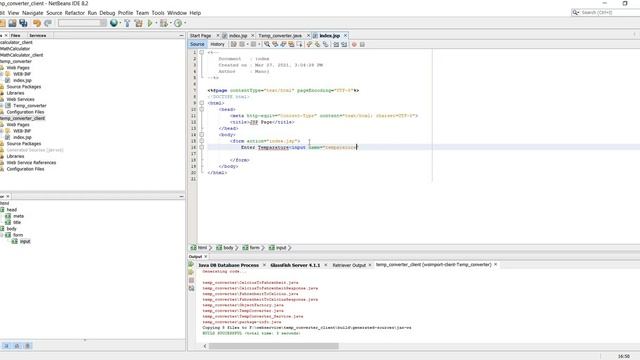The image size is (640, 360).
Task: Click the second yellow re-run icon in Output sidebar
Action: click(191, 272)
